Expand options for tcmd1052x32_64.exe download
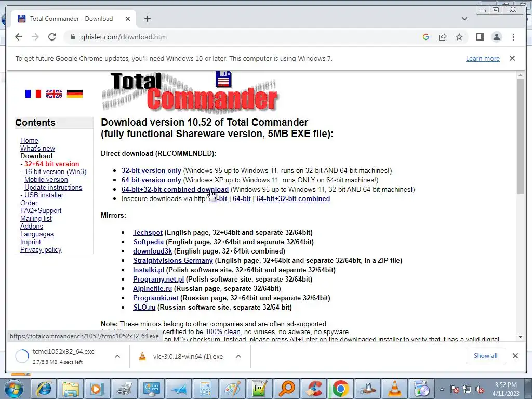 117,356
